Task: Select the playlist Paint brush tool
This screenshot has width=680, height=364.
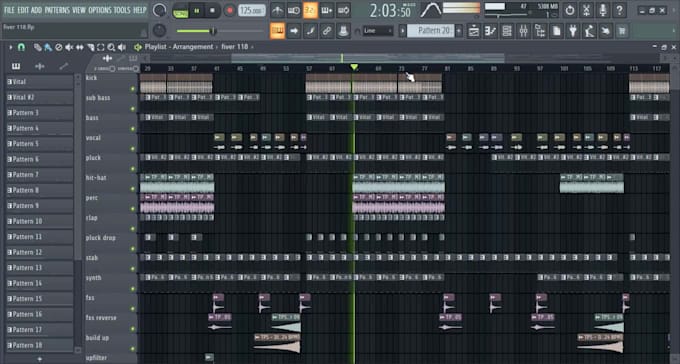Action: [48, 47]
